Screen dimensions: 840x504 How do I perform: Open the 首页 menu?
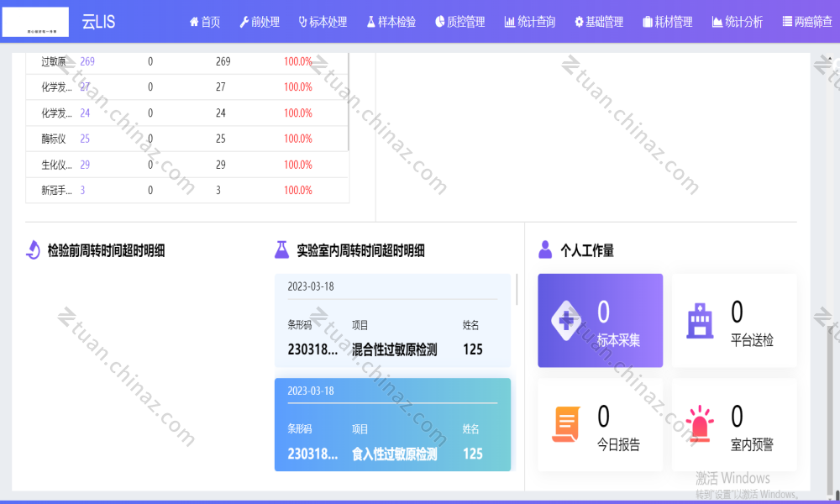coord(205,22)
